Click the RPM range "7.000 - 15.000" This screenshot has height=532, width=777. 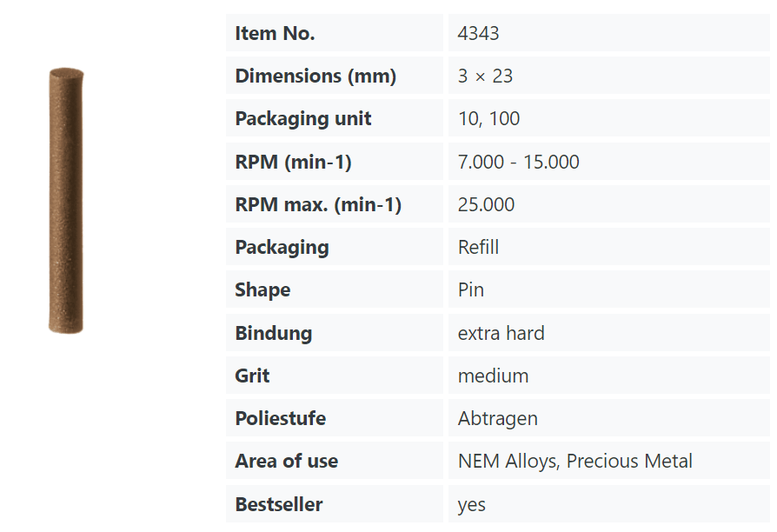[x=518, y=162]
